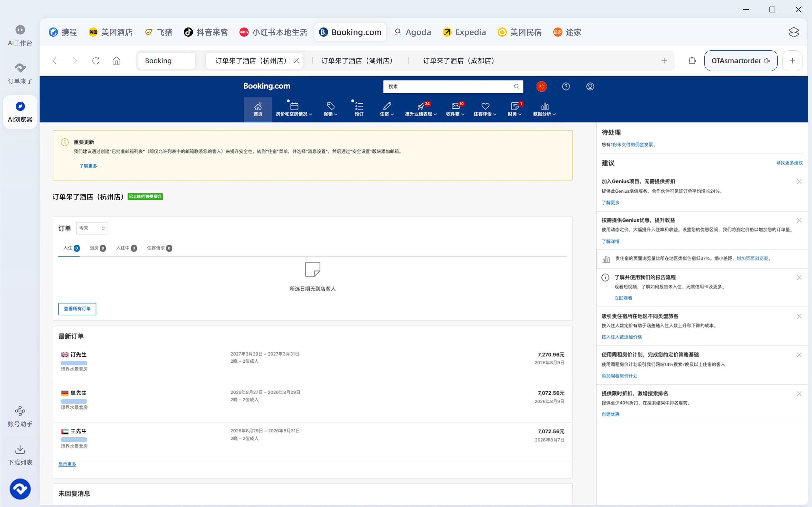Expand the 财务 menu
Viewport: 812px width, 507px height.
[x=515, y=109]
